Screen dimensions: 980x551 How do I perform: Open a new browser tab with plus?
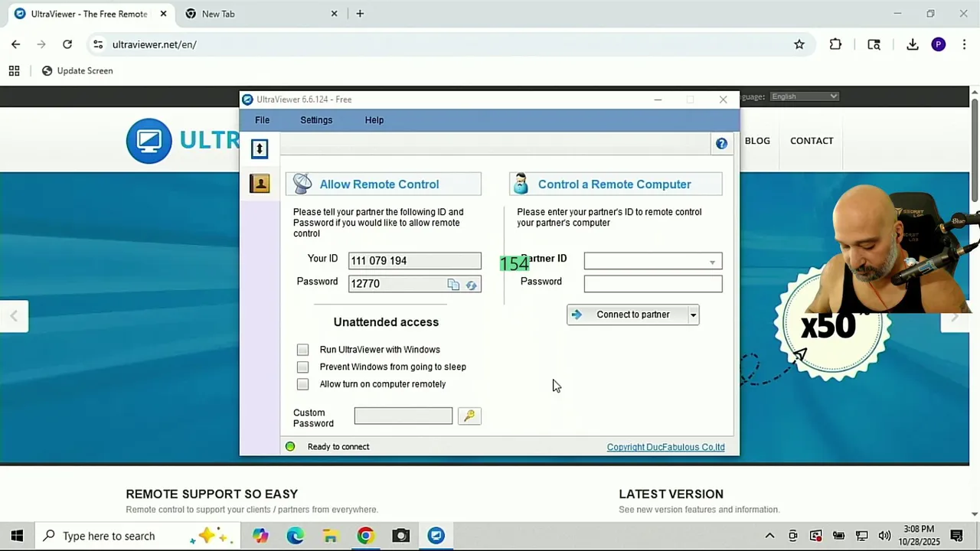(x=360, y=14)
